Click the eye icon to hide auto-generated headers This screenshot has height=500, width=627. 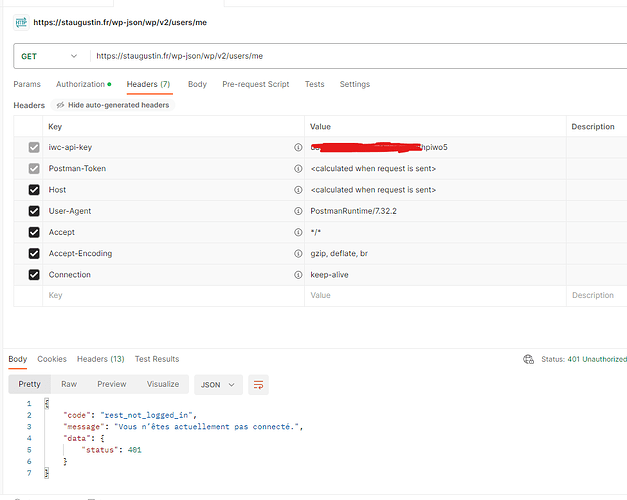pyautogui.click(x=61, y=105)
